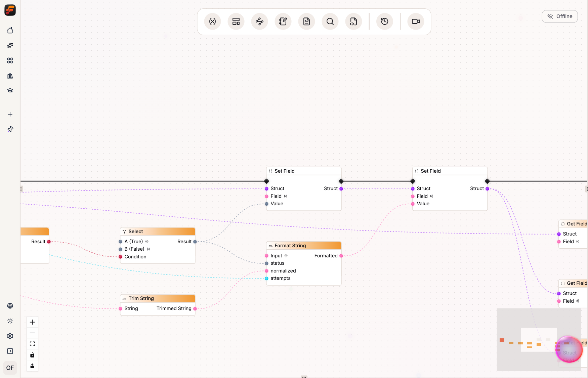Expand the sidebar with the arrow icon

click(x=10, y=351)
